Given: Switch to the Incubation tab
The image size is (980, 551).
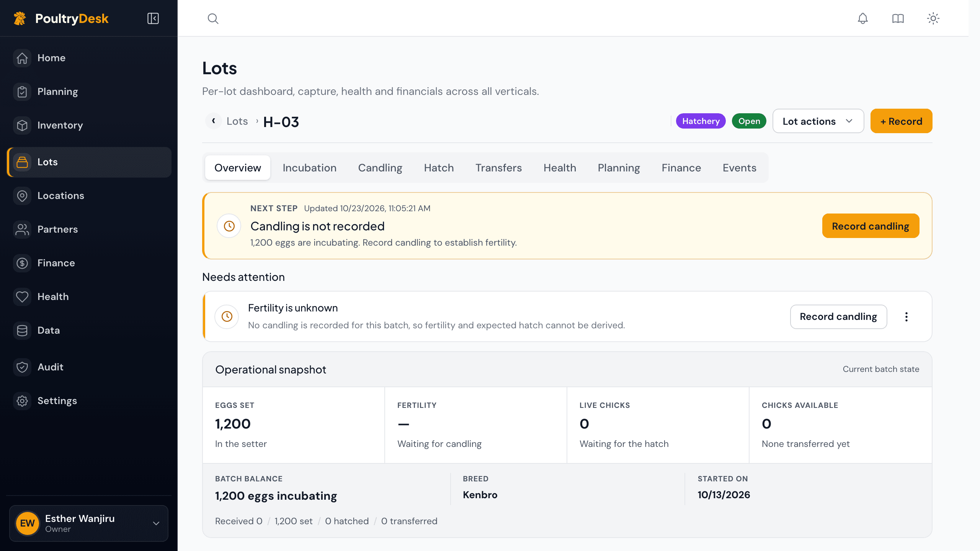Looking at the screenshot, I should [309, 168].
